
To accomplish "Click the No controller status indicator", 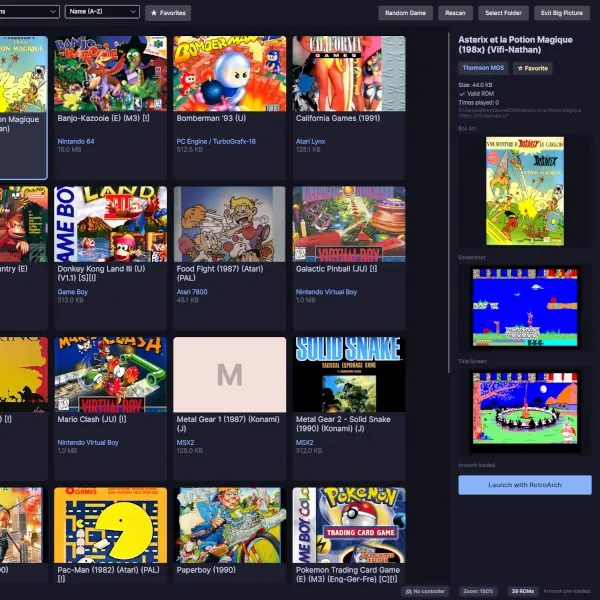I will (x=425, y=591).
